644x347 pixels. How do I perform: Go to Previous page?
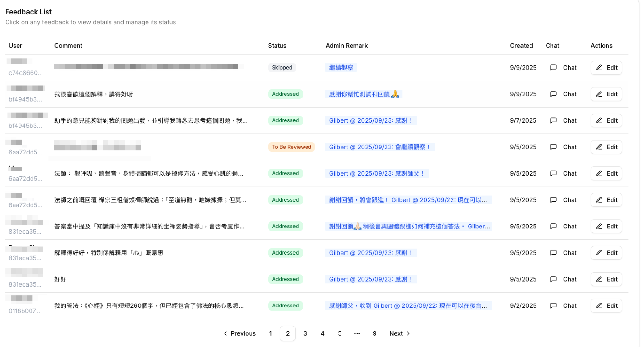coord(240,333)
